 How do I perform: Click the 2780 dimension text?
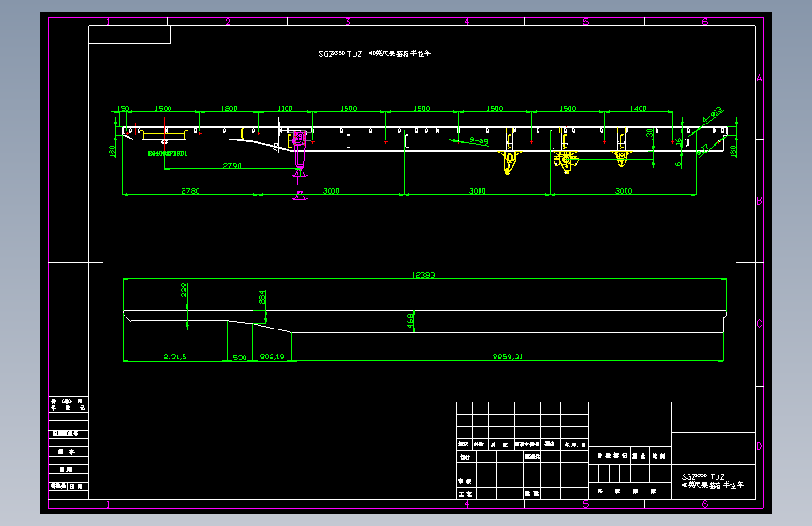pos(190,191)
